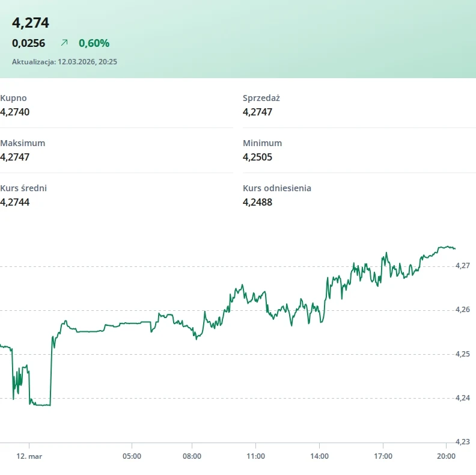Select the 17:00 time axis marker
Image resolution: width=476 pixels, height=475 pixels.
[x=383, y=456]
